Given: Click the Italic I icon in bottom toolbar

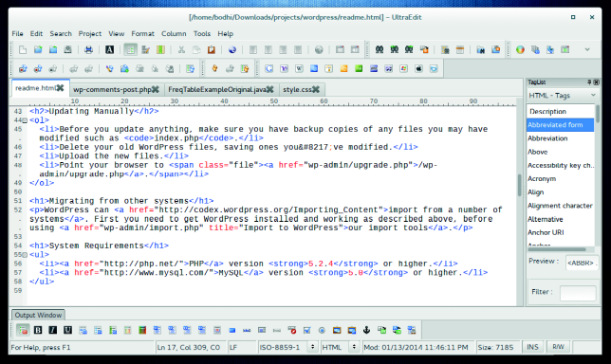Looking at the screenshot, I should coord(52,330).
